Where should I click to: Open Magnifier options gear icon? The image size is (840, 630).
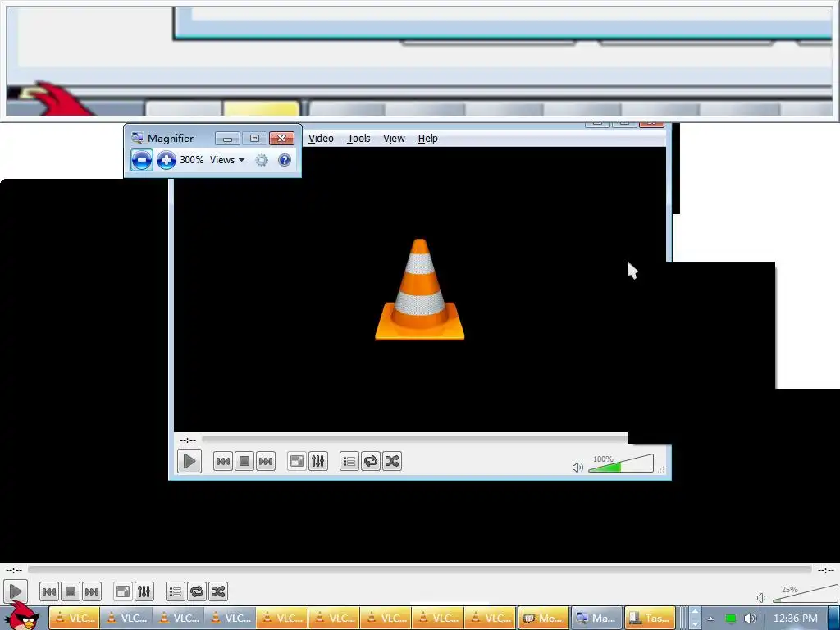pos(262,160)
